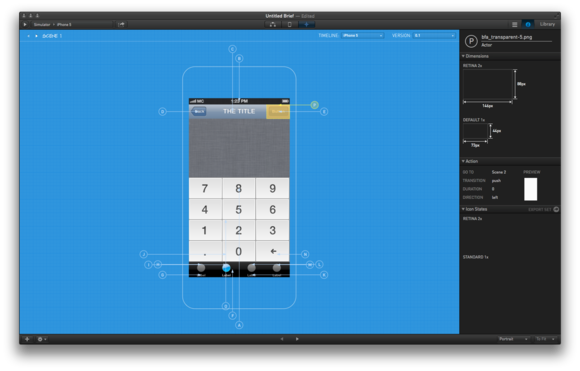Toggle the blue info inspector icon

pos(528,24)
